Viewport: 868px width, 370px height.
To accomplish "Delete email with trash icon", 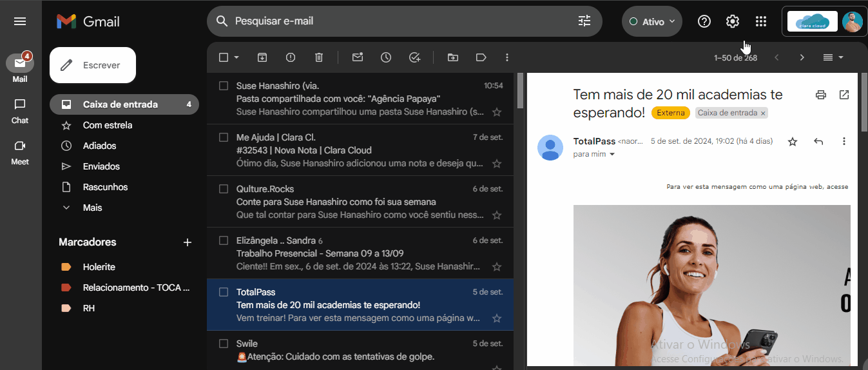I will pyautogui.click(x=319, y=57).
